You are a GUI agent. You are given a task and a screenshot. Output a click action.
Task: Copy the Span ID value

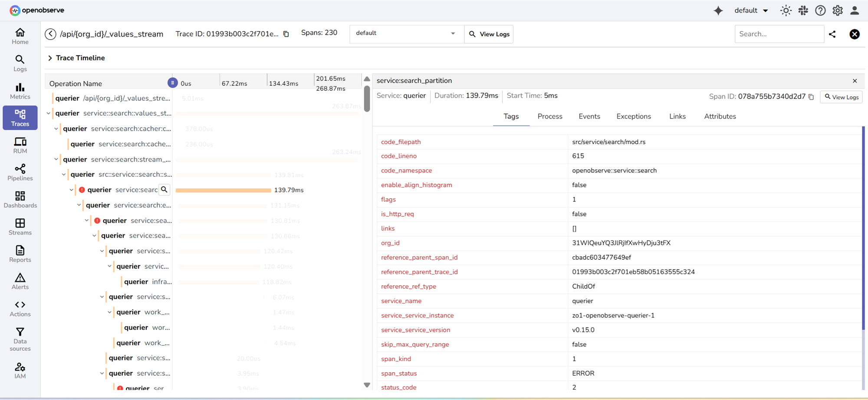point(811,97)
